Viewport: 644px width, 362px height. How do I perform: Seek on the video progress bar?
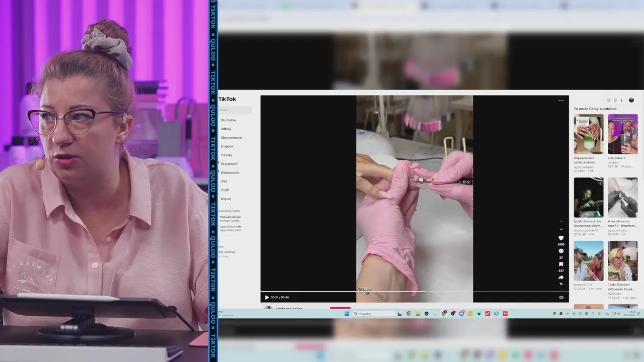point(415,292)
